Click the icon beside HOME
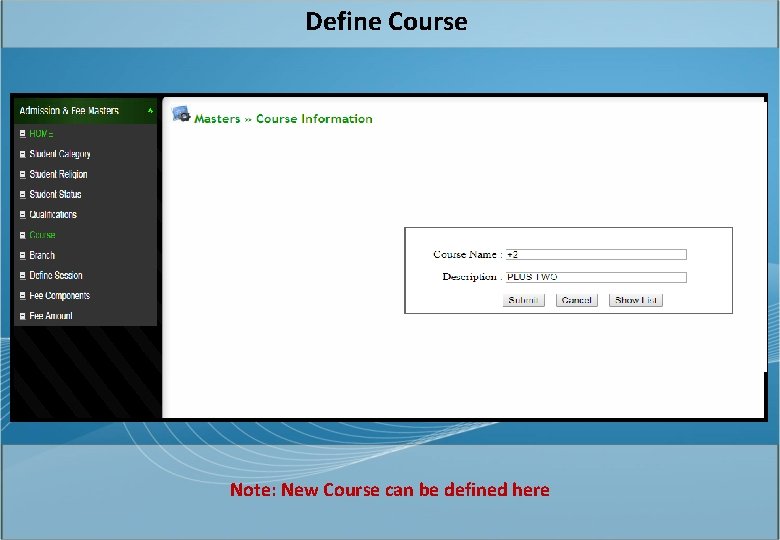The height and width of the screenshot is (540, 780). [x=22, y=134]
